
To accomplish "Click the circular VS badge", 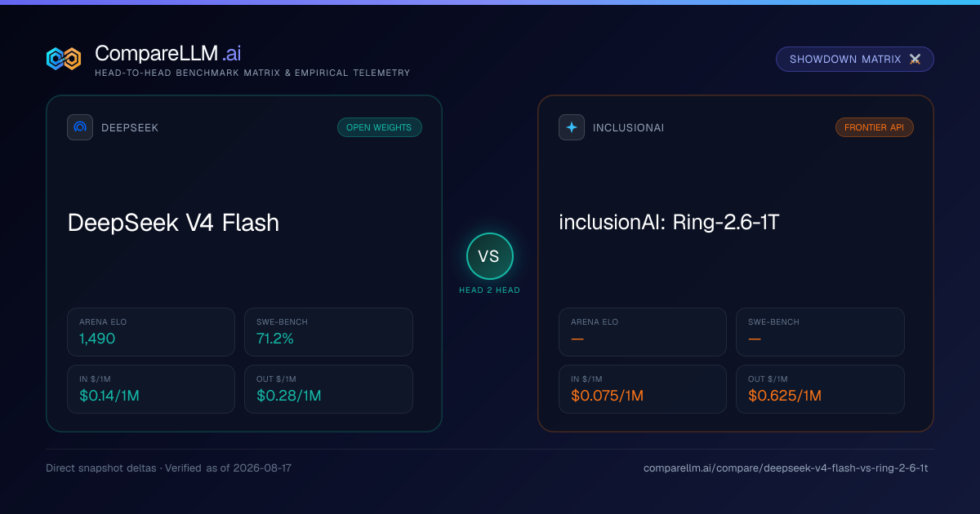I will [x=489, y=256].
